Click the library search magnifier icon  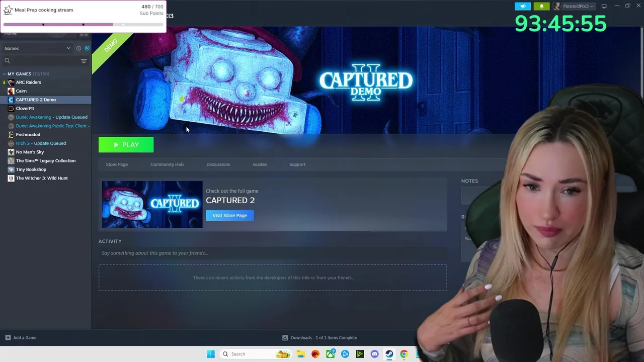click(x=7, y=61)
